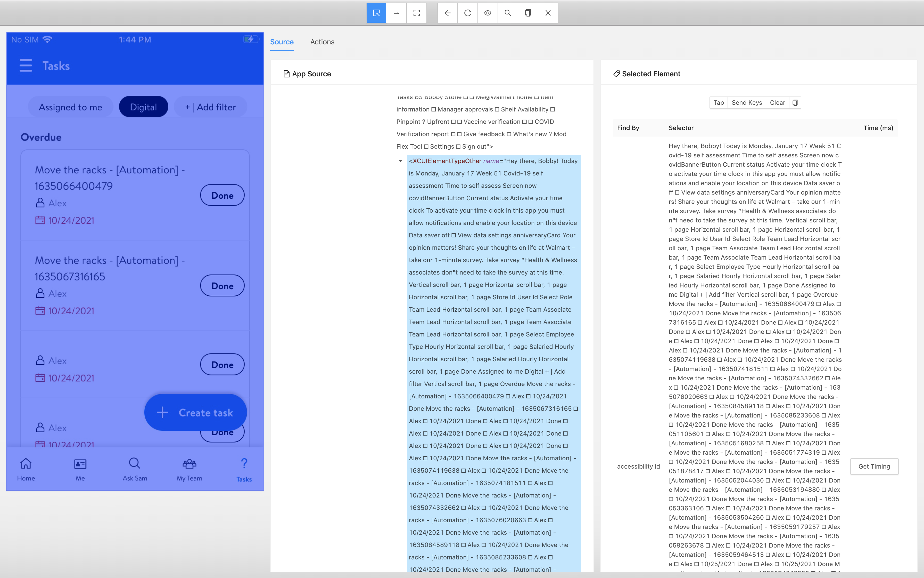Toggle recording with the eye icon
Image resolution: width=924 pixels, height=578 pixels.
[488, 13]
